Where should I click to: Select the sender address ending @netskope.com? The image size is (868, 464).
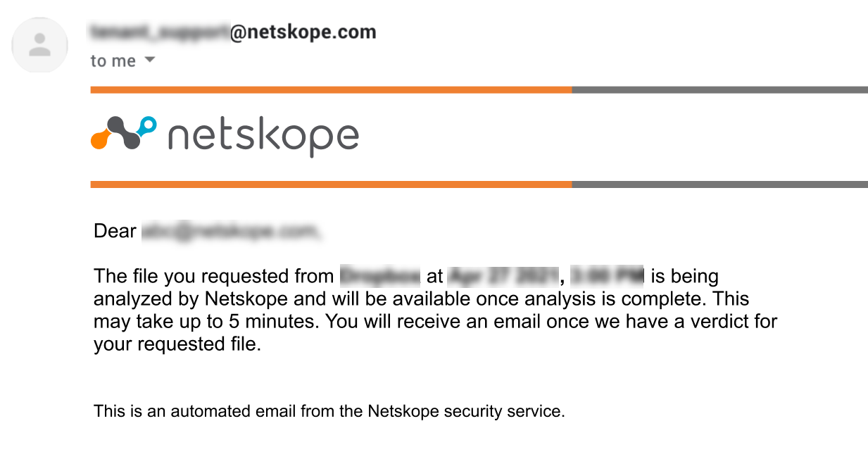click(x=233, y=32)
